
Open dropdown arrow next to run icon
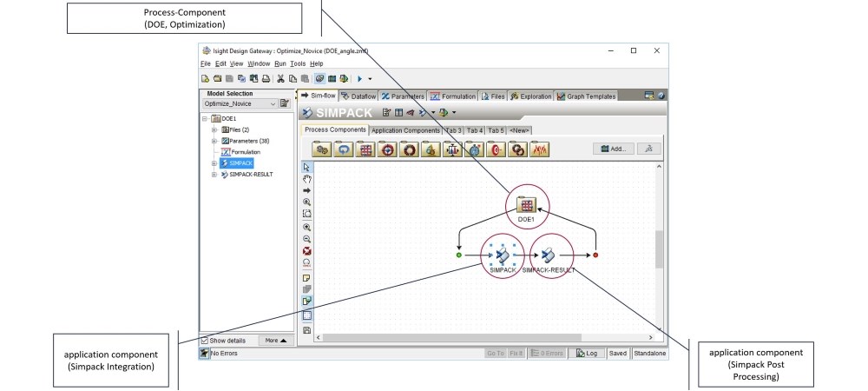click(x=370, y=79)
